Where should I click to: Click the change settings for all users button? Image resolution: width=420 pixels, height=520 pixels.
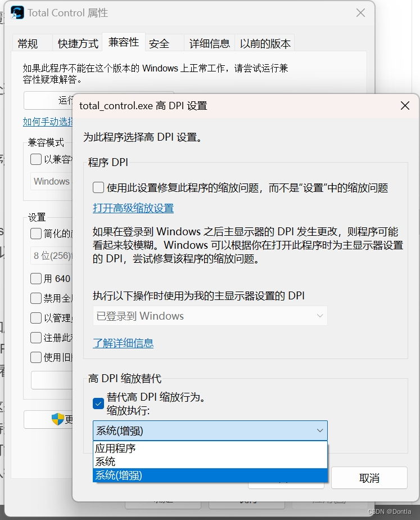(48, 419)
